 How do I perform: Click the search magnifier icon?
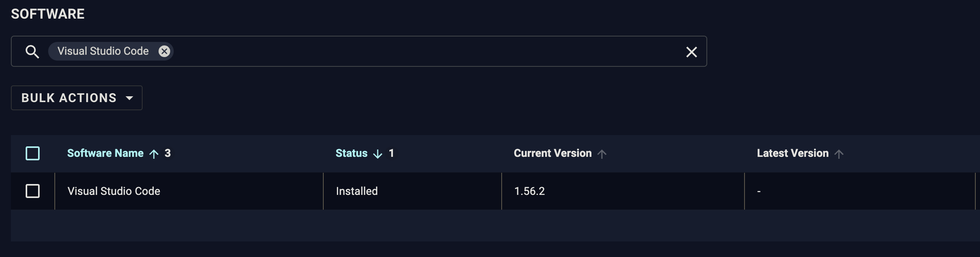pyautogui.click(x=32, y=52)
